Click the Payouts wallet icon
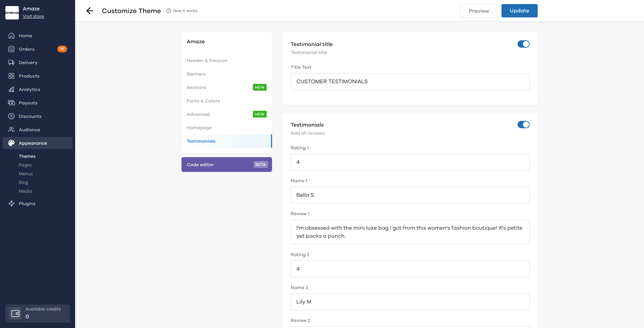644x328 pixels. [x=11, y=103]
